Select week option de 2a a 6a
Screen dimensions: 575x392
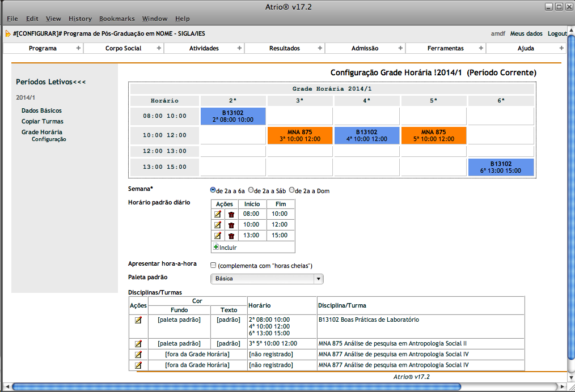coord(213,190)
